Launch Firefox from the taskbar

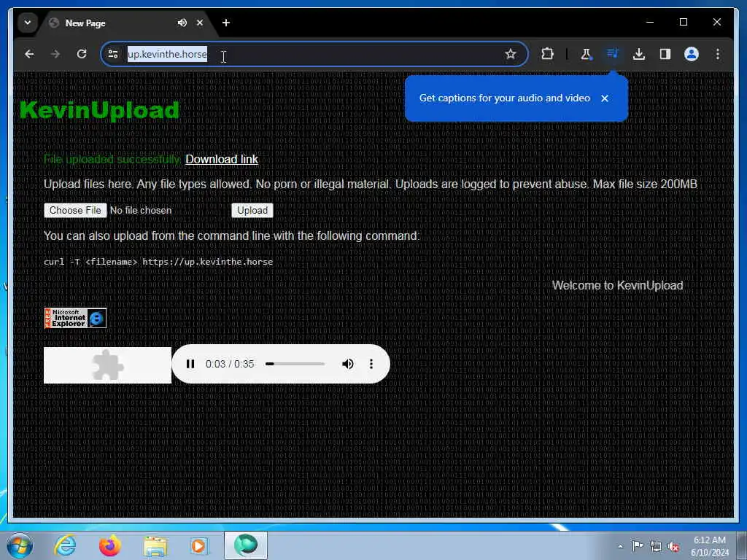pos(110,545)
